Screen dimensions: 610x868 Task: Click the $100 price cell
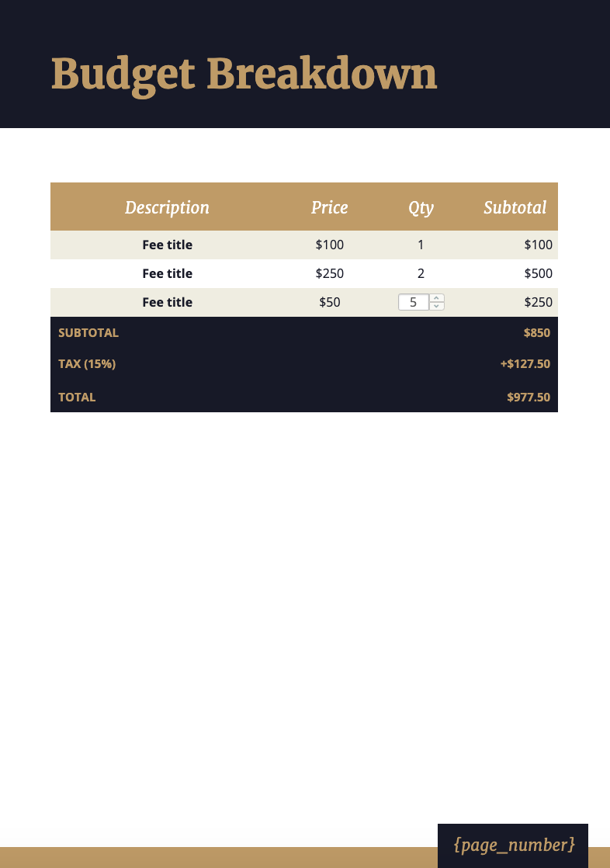coord(329,245)
